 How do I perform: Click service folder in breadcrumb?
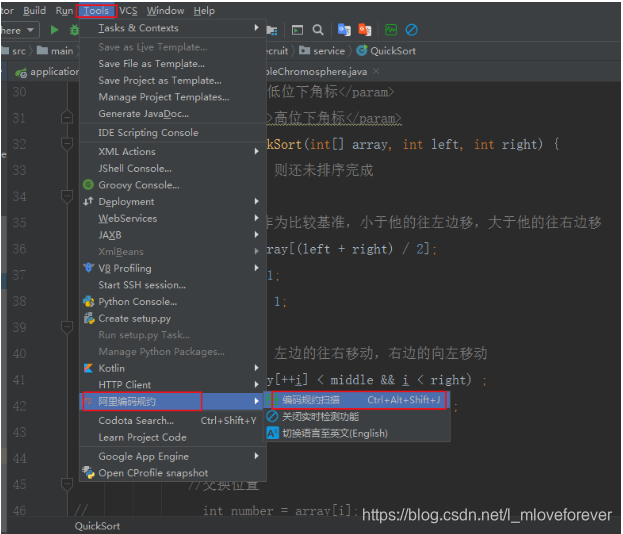click(322, 51)
